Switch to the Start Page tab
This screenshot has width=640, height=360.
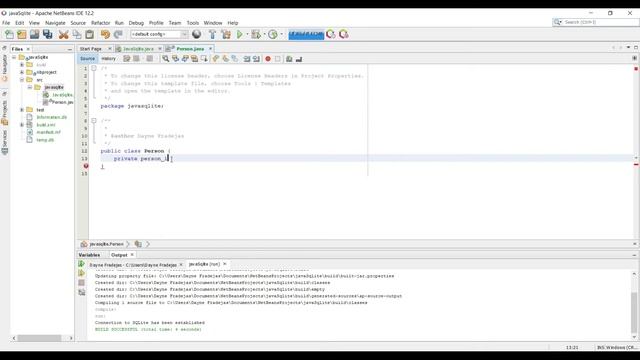(x=91, y=49)
